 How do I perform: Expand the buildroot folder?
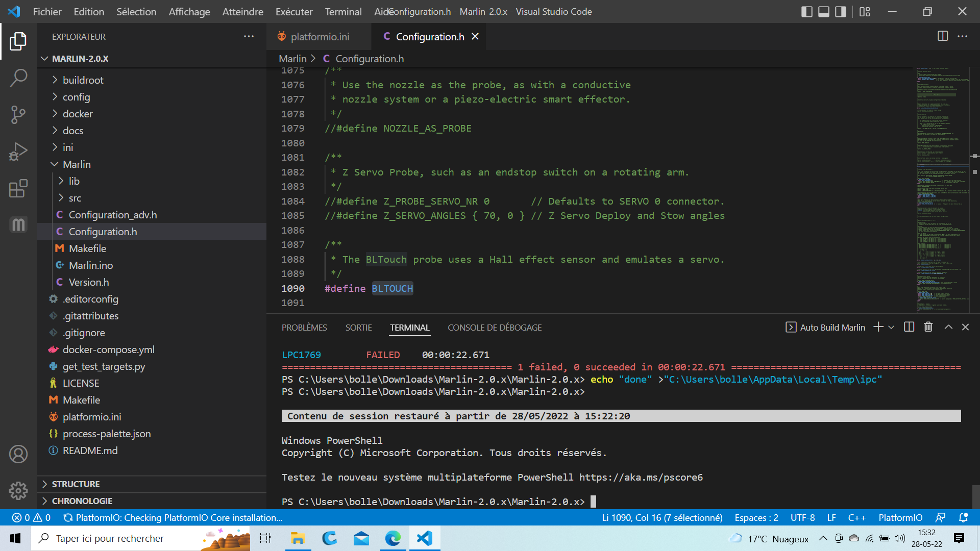[83, 80]
